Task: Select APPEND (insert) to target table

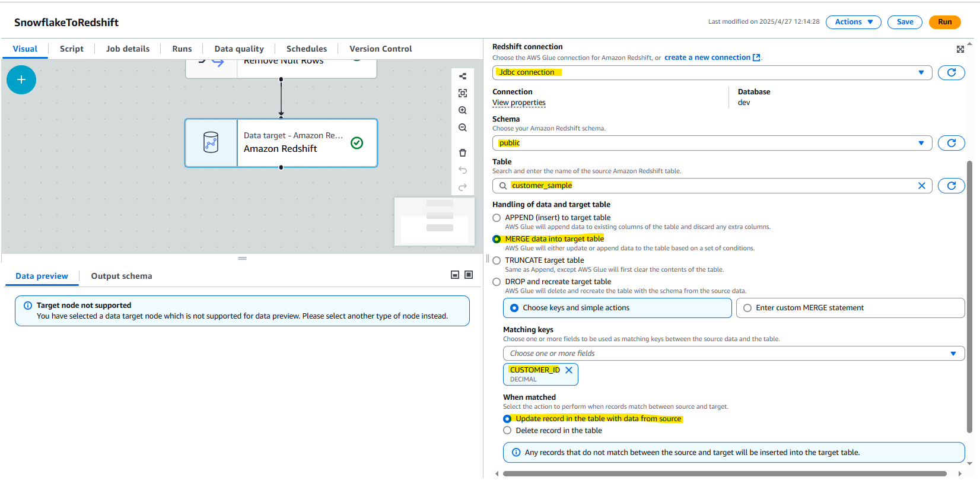Action: tap(497, 218)
